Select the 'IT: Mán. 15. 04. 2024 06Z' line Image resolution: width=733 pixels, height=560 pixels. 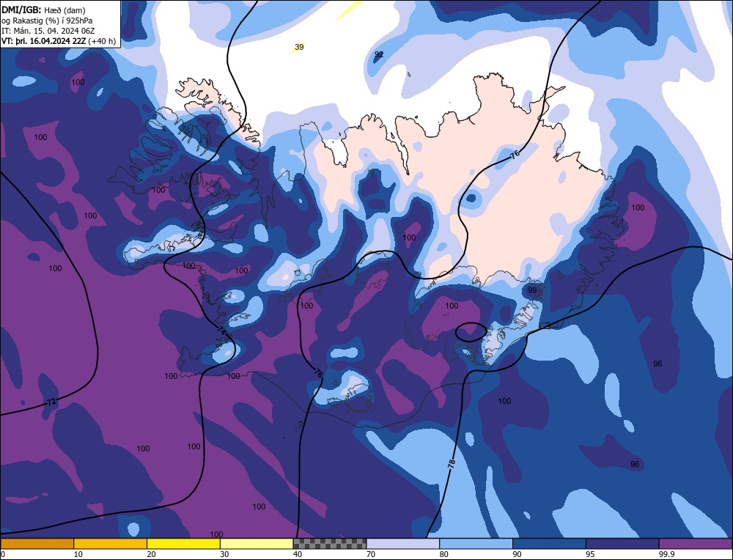click(48, 31)
